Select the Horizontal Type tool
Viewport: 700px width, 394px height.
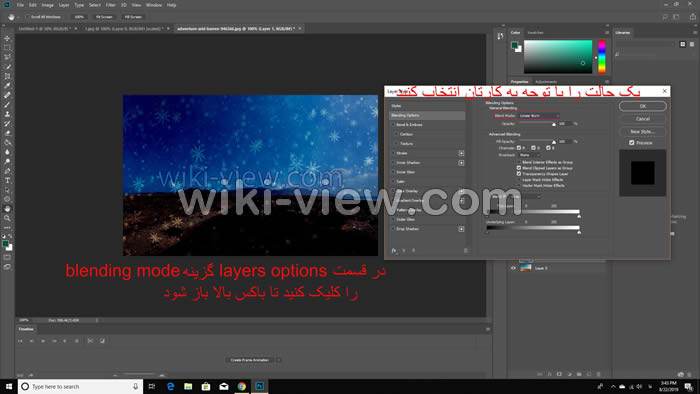7,180
